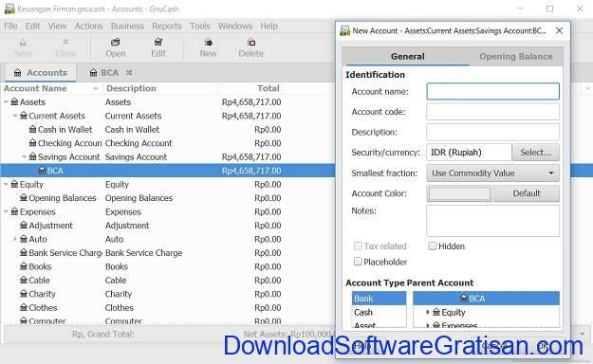
Task: Open the Tools menu
Action: point(199,27)
